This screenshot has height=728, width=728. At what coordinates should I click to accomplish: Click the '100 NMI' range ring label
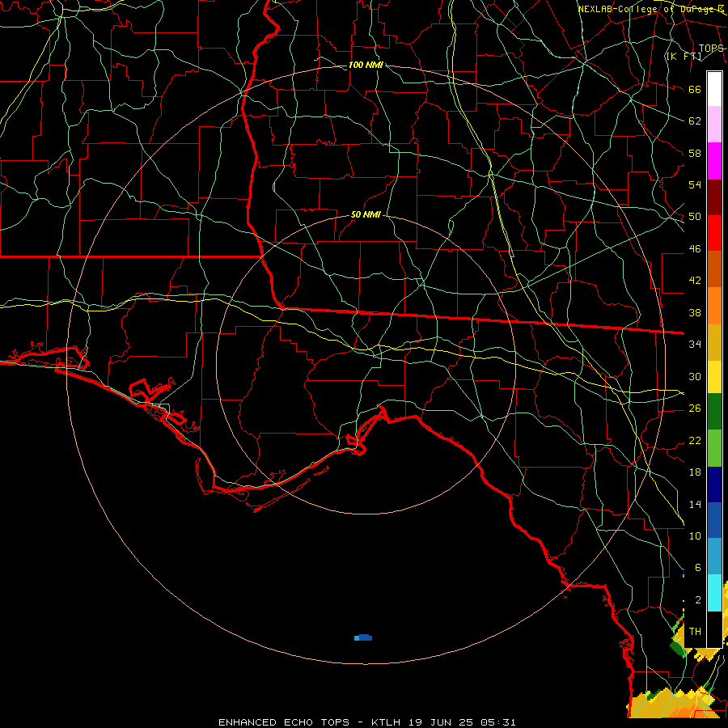click(x=366, y=65)
